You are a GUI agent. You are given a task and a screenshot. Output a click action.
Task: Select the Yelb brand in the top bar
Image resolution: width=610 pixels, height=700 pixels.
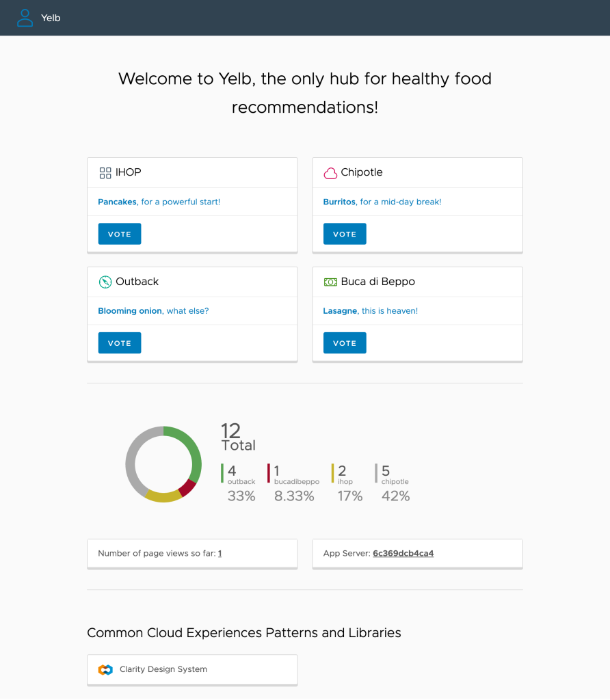click(51, 18)
